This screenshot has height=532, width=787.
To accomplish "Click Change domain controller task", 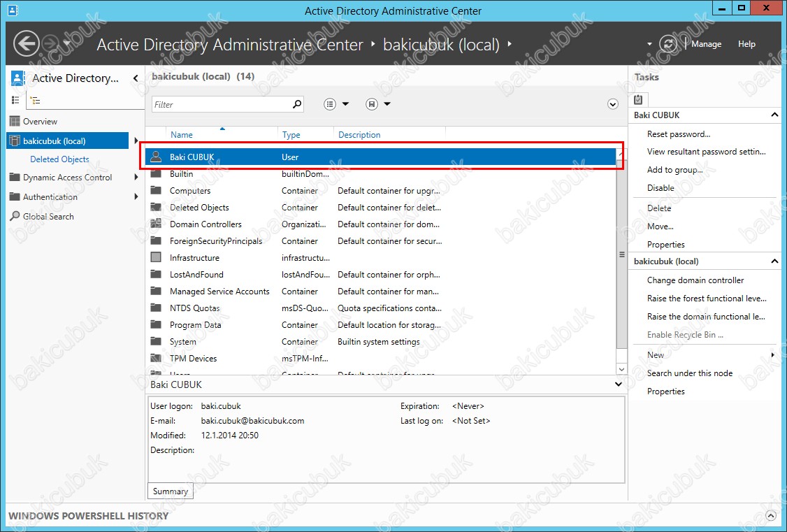I will pyautogui.click(x=695, y=280).
